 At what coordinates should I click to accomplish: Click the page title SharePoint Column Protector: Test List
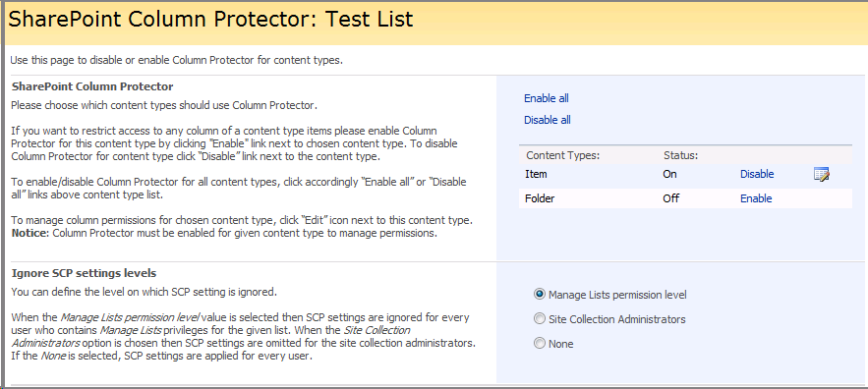tap(210, 20)
